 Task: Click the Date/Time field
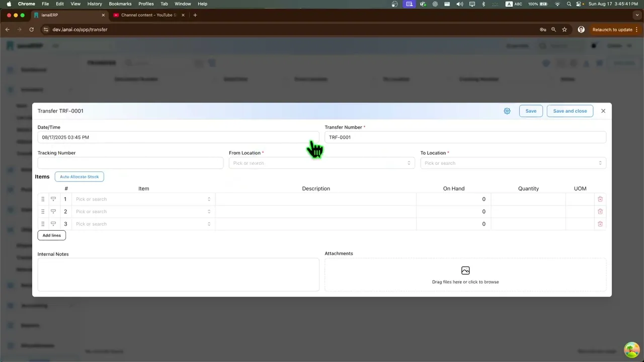point(178,137)
